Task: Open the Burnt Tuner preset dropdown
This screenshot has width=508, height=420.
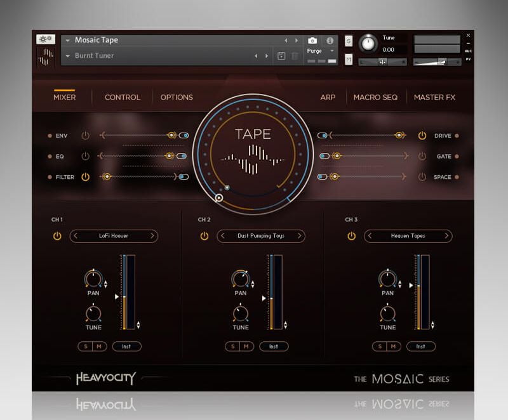Action: click(68, 56)
